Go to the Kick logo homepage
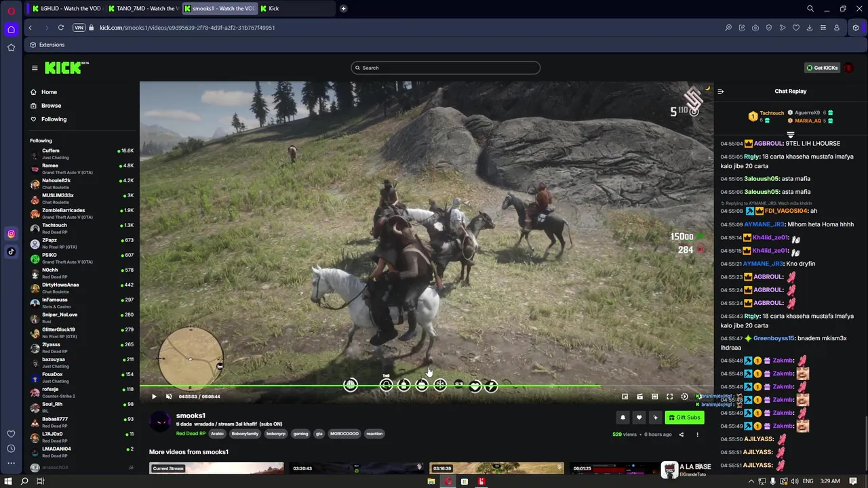 click(x=66, y=67)
